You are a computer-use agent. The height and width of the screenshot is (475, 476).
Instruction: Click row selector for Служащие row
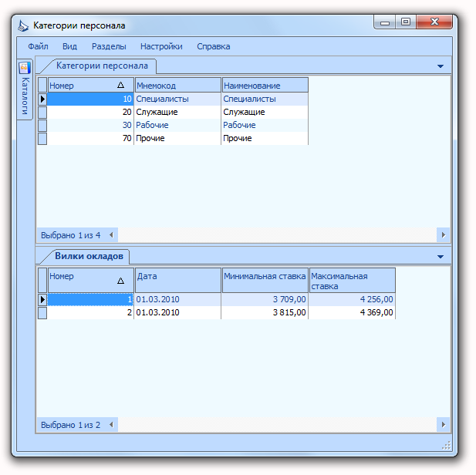[x=42, y=112]
